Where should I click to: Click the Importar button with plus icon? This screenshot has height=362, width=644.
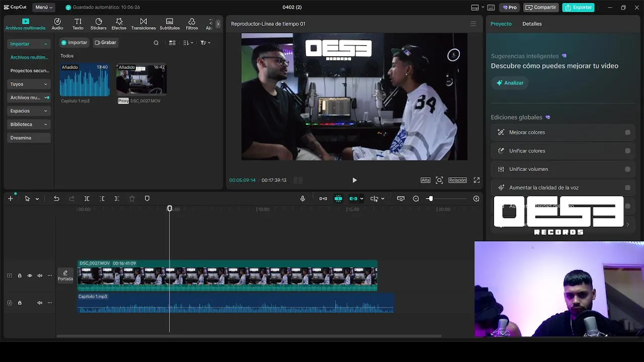coord(74,42)
